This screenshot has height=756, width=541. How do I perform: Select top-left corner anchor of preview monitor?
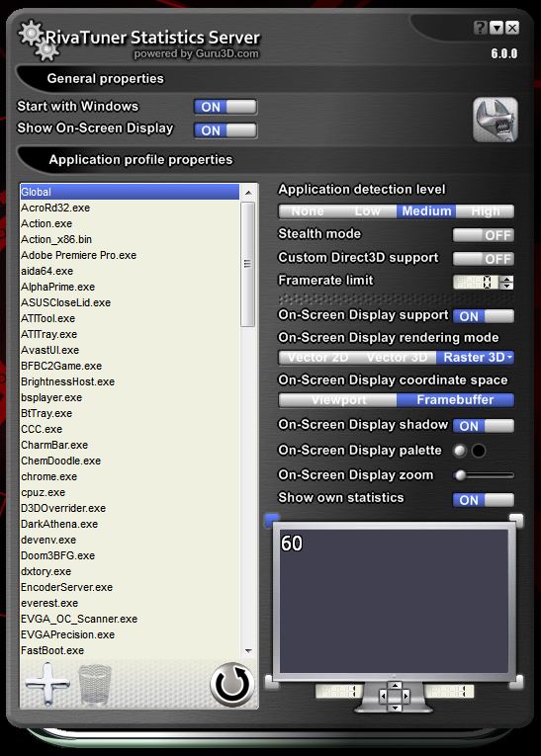pos(272,520)
